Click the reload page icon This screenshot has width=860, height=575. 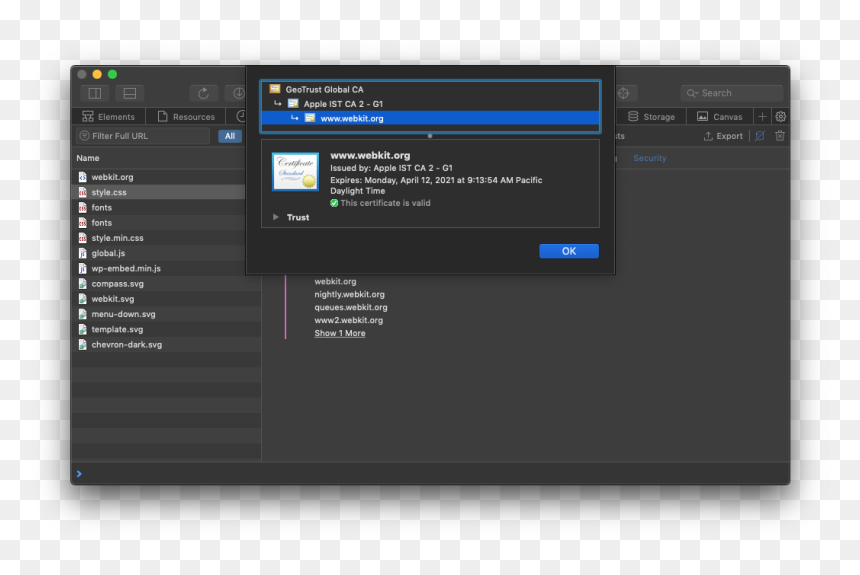pyautogui.click(x=203, y=93)
